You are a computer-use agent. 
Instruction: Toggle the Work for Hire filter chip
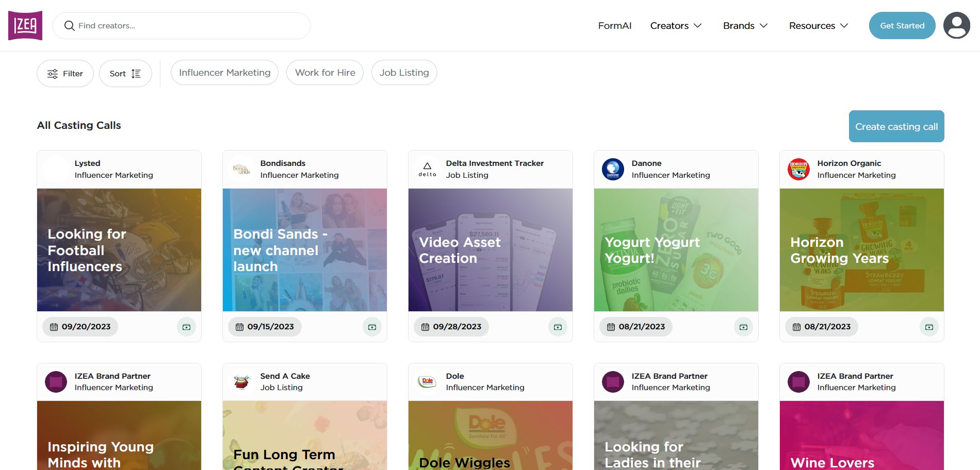[325, 73]
